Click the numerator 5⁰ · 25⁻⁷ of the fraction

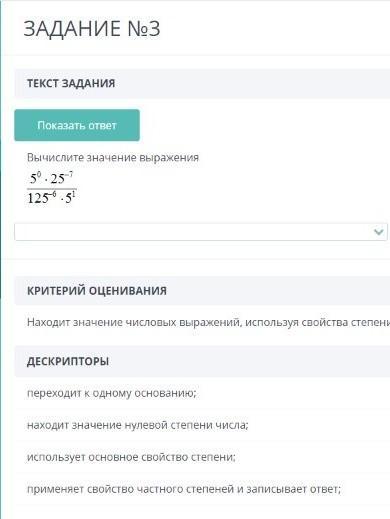pos(51,179)
